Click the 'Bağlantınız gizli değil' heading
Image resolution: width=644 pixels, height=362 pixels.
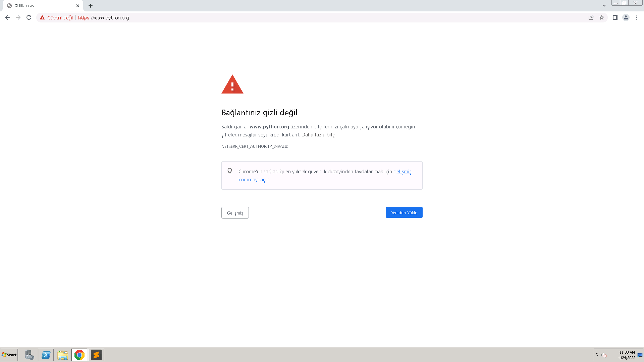coord(259,113)
